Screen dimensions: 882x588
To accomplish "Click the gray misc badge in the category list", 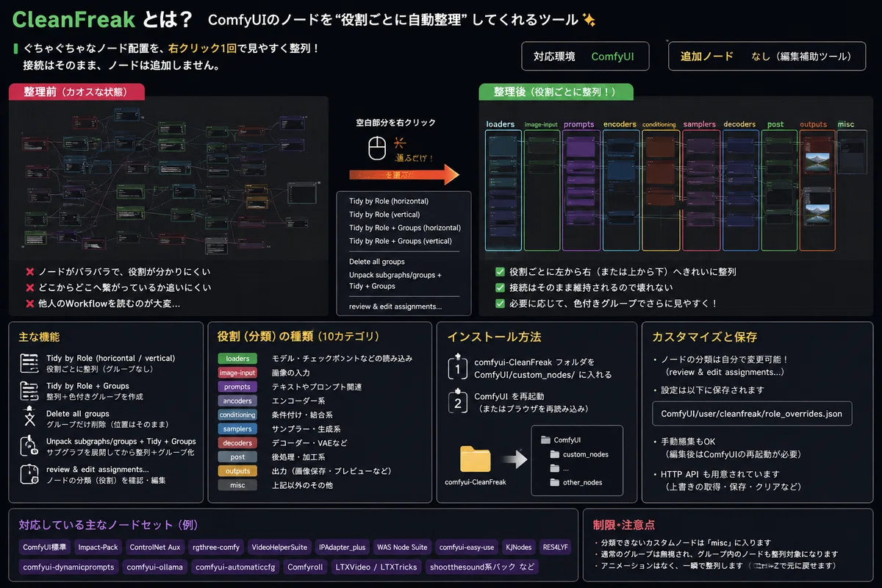I will pos(237,485).
